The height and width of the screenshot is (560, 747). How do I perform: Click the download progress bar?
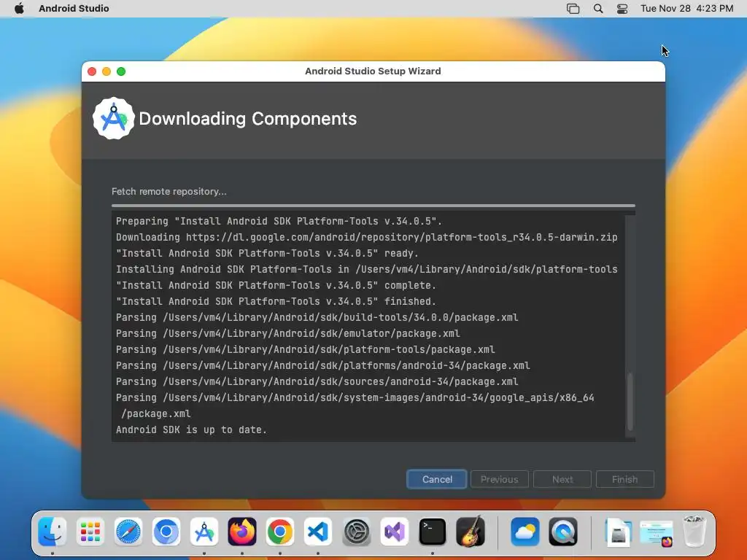(373, 206)
